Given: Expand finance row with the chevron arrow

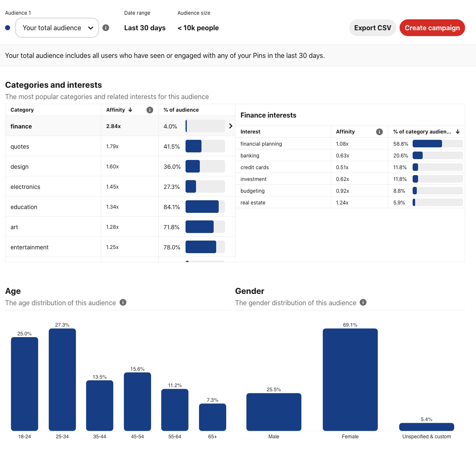Looking at the screenshot, I should coord(230,126).
